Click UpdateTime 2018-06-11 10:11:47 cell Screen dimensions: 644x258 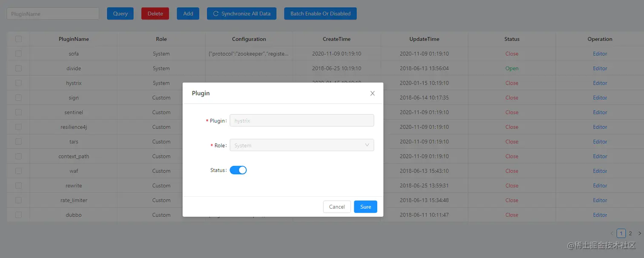pyautogui.click(x=424, y=215)
